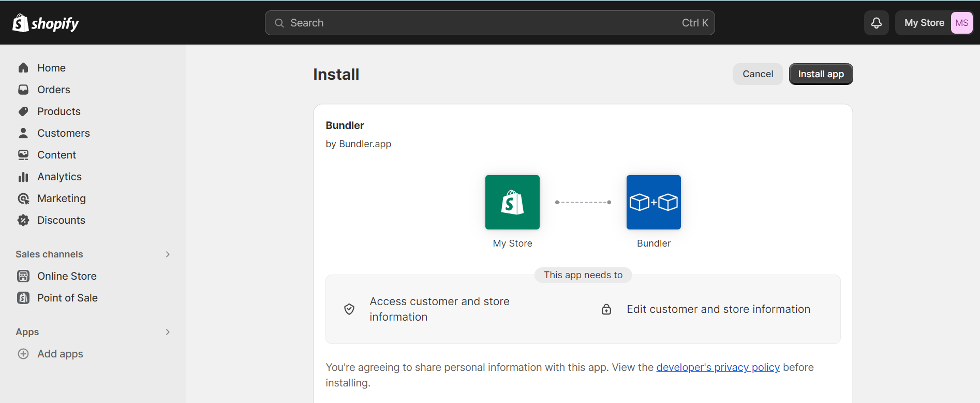Click the Apps heading label
This screenshot has height=403, width=980.
coord(27,332)
